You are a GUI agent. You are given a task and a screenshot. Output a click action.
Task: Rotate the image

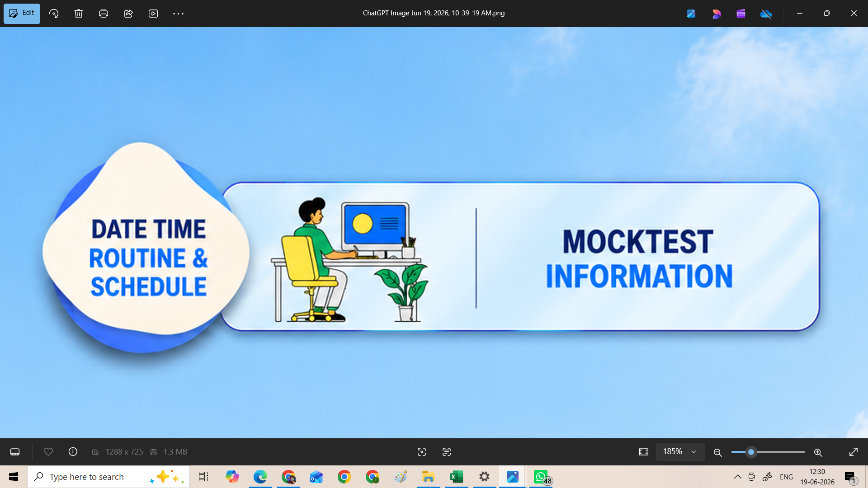click(54, 14)
